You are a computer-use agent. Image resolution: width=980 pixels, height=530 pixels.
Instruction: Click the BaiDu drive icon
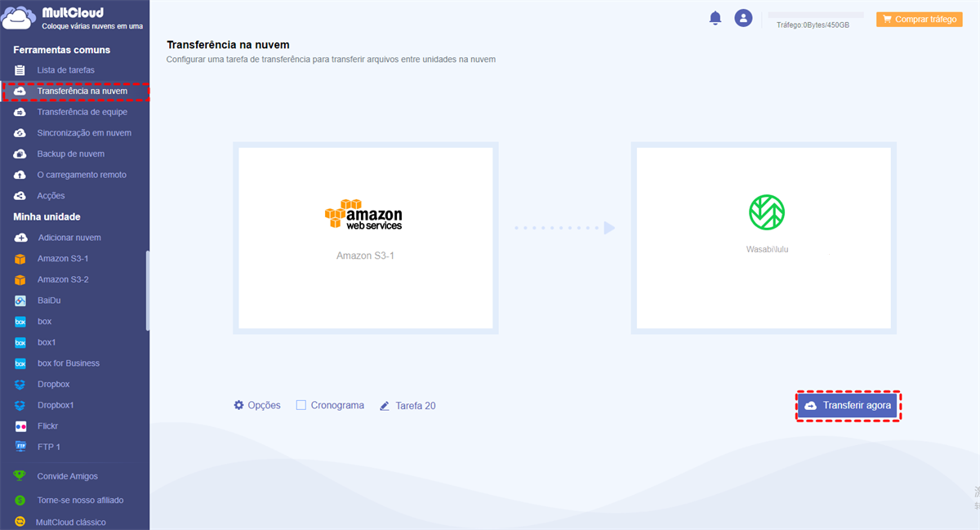click(20, 301)
